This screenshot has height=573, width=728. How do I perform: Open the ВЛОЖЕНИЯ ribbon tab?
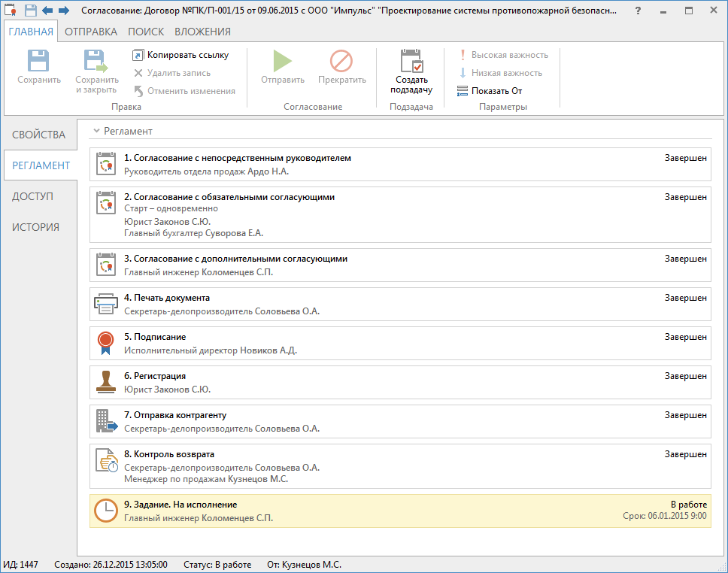(x=202, y=32)
